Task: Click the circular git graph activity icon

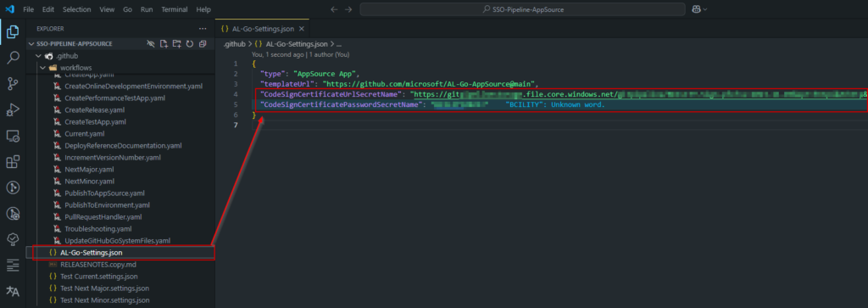Action: (x=12, y=188)
